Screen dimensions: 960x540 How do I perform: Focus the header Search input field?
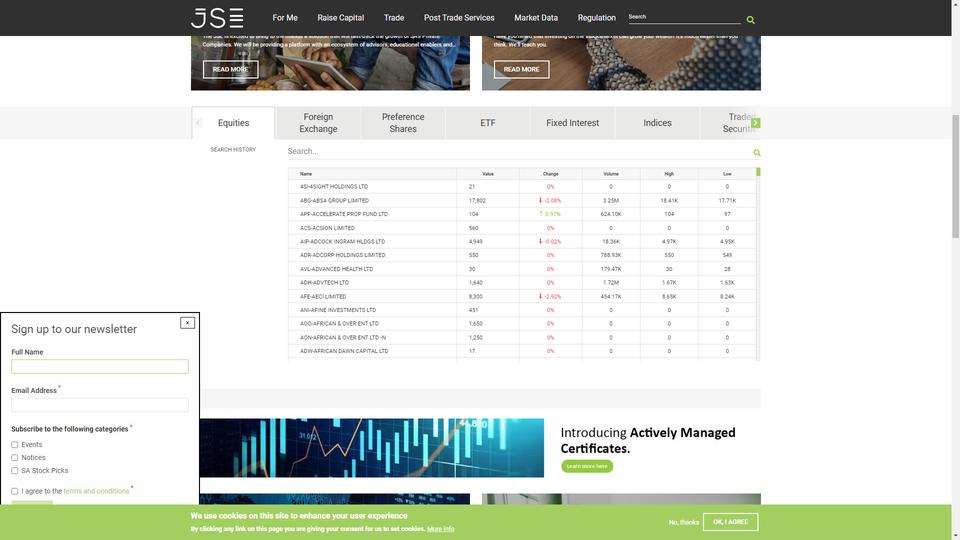[684, 17]
